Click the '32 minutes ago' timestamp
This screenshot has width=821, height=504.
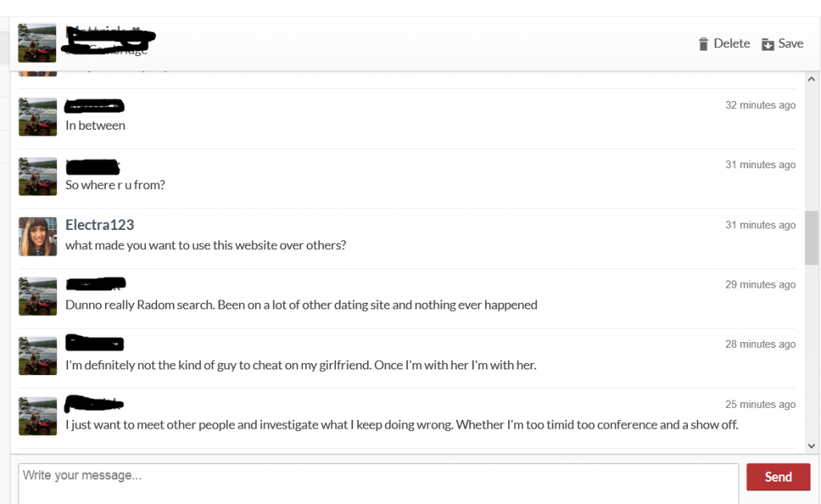(x=760, y=105)
